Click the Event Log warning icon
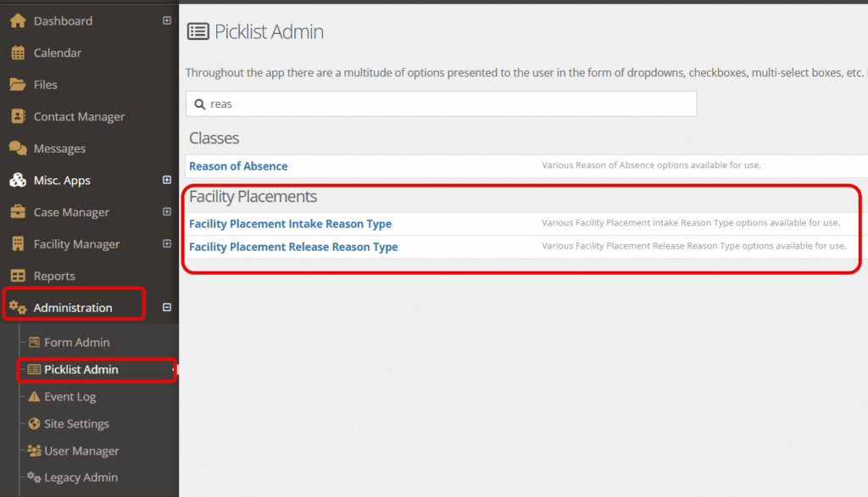 (x=34, y=397)
